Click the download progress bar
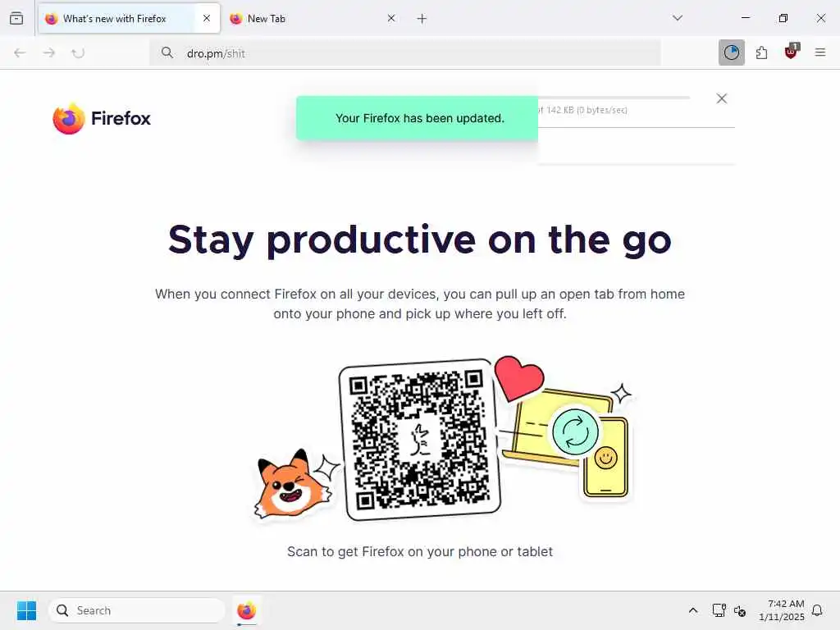The image size is (840, 630). [x=614, y=98]
